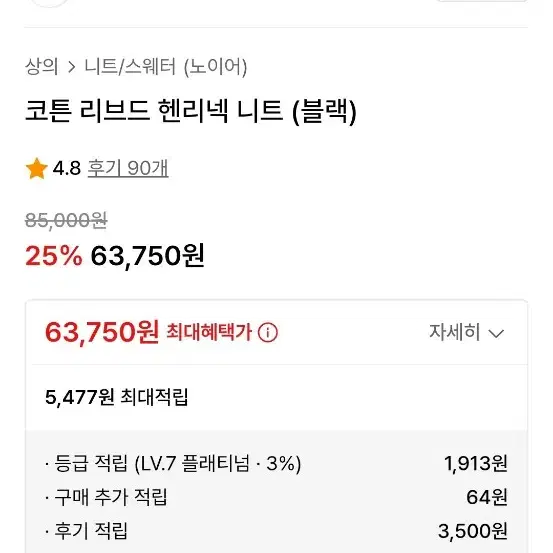Click the 등급 적립 LV.7 플래티넘 row
This screenshot has height=553, width=553.
276,463
